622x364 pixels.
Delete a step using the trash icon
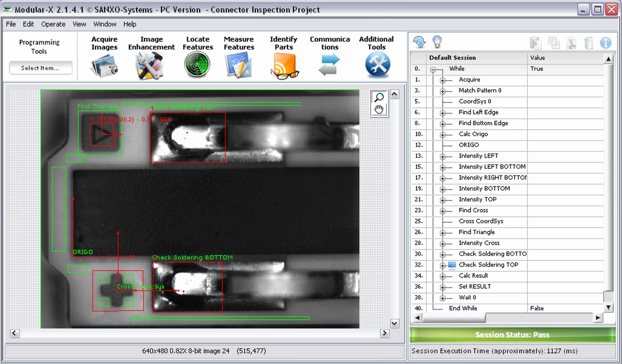588,43
